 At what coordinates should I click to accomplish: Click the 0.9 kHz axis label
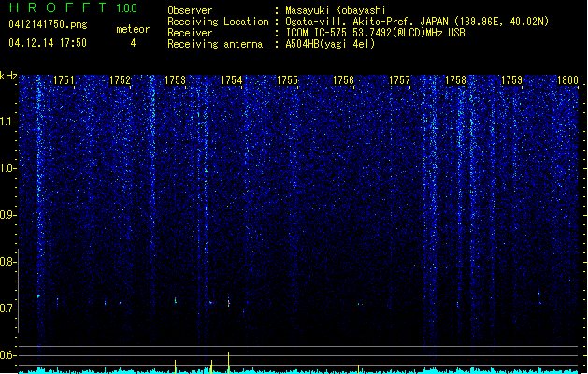pyautogui.click(x=8, y=215)
